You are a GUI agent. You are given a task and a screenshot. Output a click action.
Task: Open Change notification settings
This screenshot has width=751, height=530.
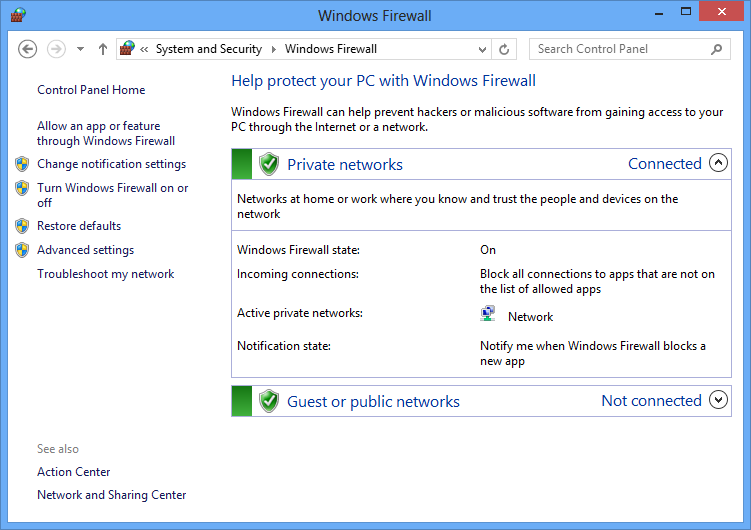click(x=111, y=164)
